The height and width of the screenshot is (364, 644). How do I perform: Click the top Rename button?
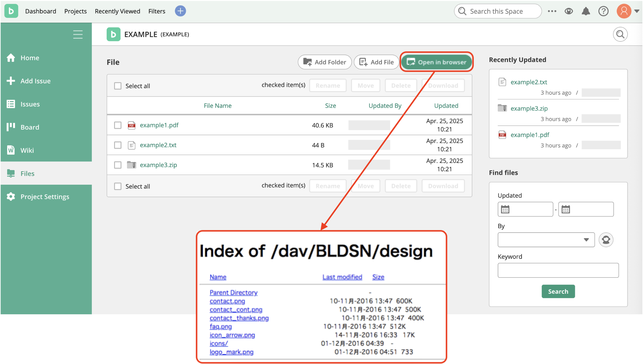pyautogui.click(x=328, y=85)
